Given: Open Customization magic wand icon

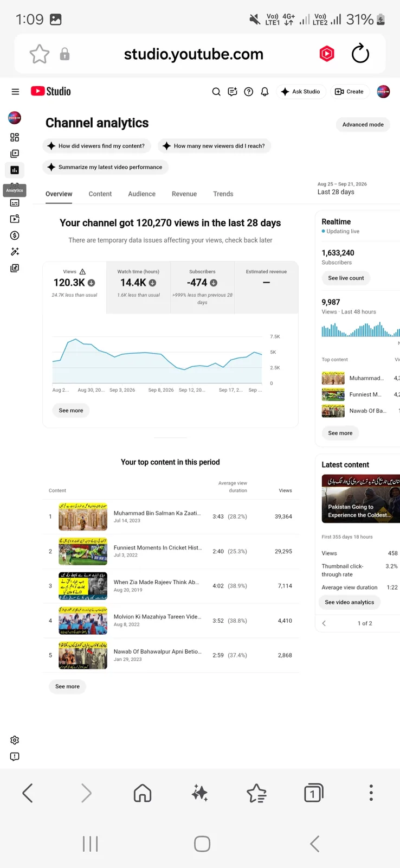Looking at the screenshot, I should click(15, 252).
